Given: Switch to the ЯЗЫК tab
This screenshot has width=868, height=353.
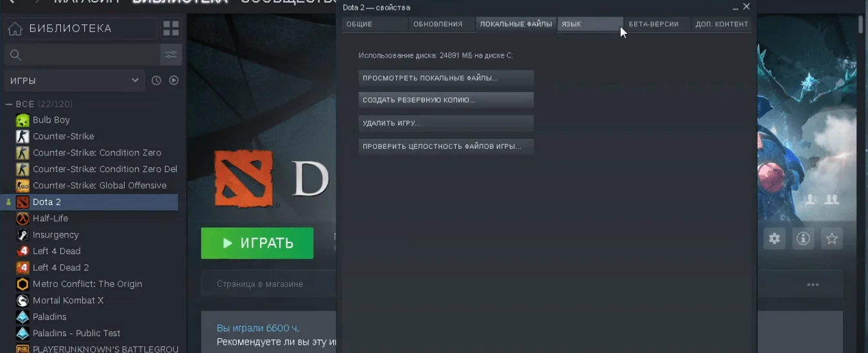Looking at the screenshot, I should pyautogui.click(x=590, y=24).
